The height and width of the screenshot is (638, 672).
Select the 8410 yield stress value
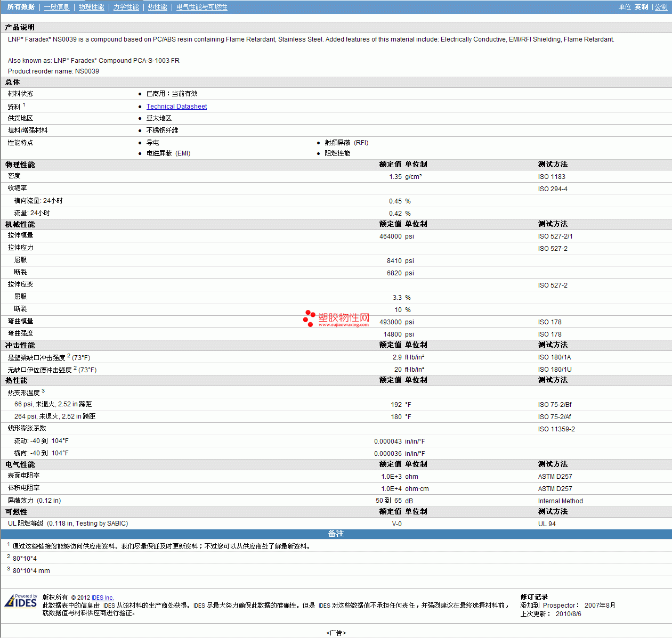394,261
